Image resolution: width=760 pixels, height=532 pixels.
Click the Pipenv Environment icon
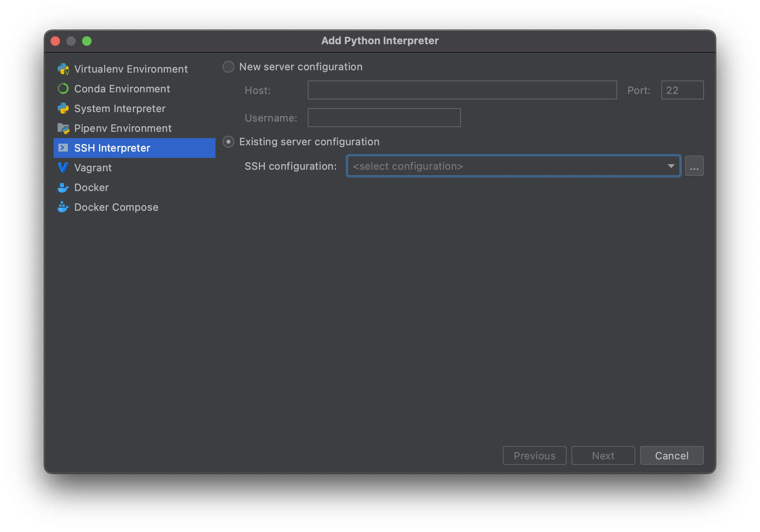[x=63, y=128]
